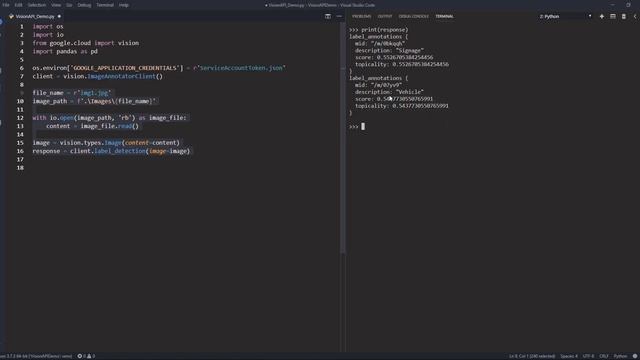Click the CRLF line ending indicator
The image size is (640, 360).
point(604,356)
